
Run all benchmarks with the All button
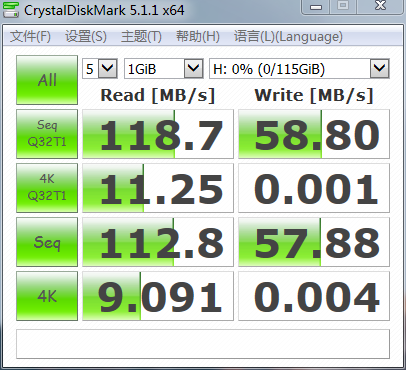(x=47, y=80)
